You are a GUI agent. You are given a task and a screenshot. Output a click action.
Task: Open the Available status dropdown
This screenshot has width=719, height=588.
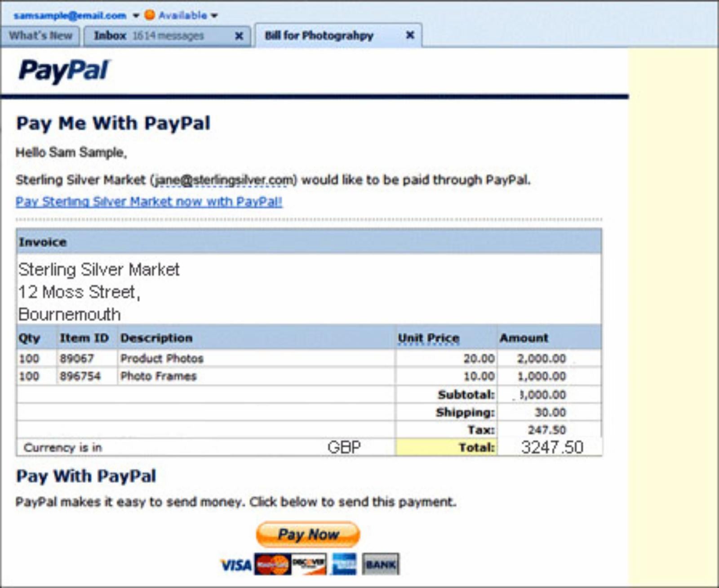(214, 16)
